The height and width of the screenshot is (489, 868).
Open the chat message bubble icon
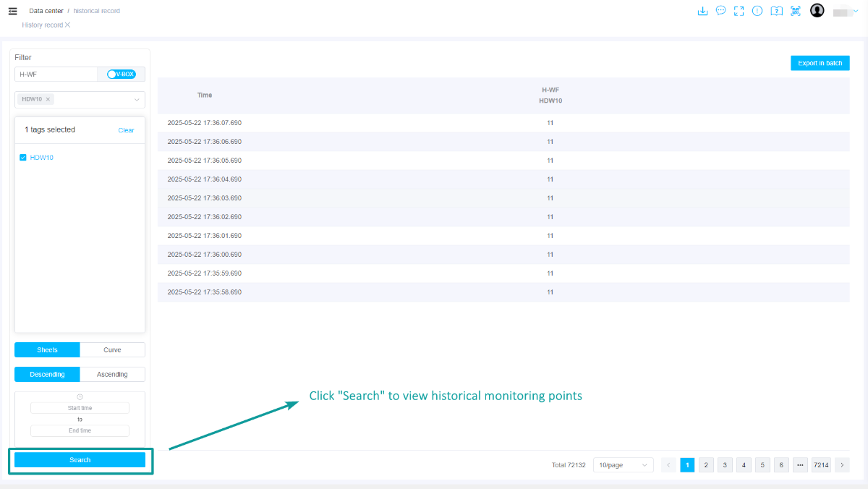(720, 11)
